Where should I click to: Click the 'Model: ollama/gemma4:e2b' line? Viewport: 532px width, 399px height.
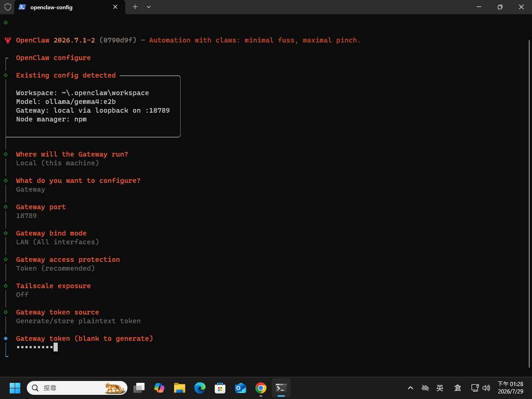[x=66, y=102]
